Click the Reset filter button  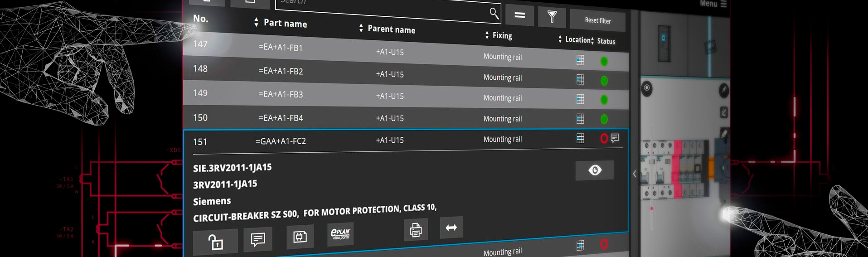pyautogui.click(x=597, y=20)
